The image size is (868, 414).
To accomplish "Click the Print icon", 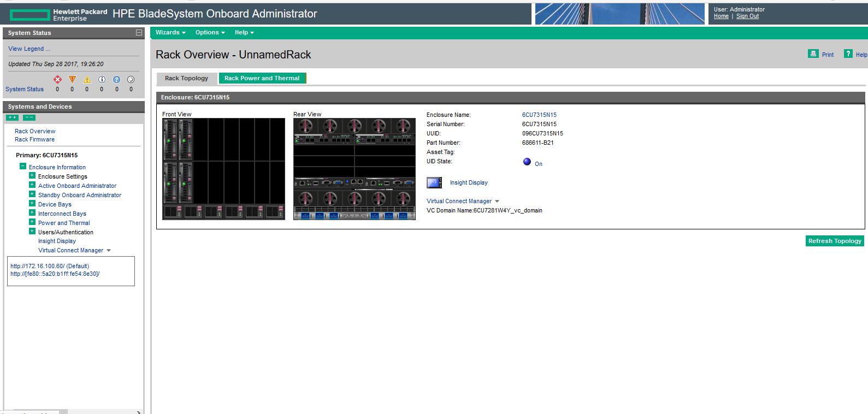I will 813,54.
